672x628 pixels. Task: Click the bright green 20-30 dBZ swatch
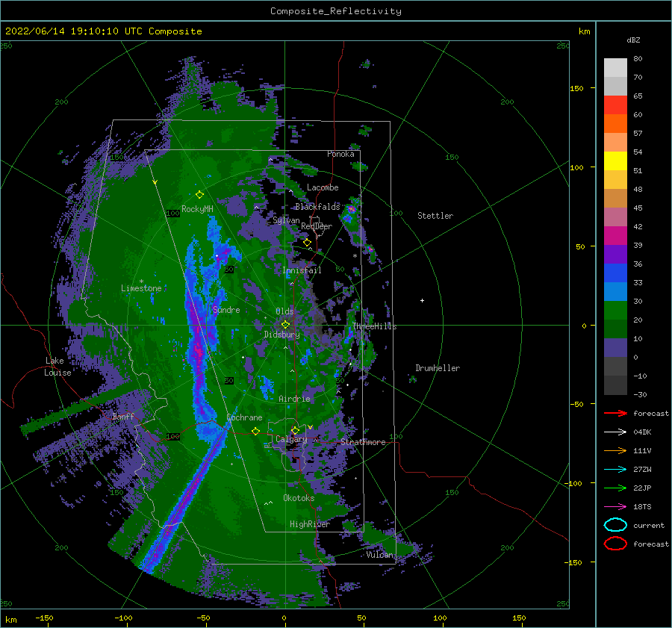(615, 310)
